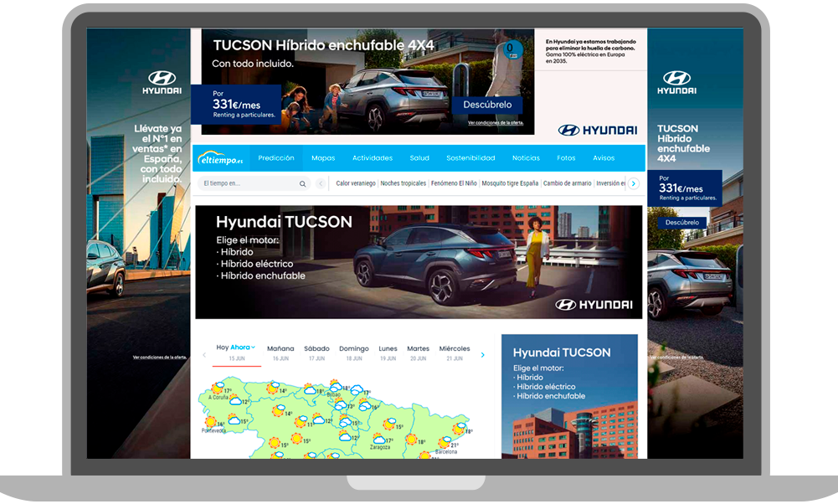Open the Noticias menu
The height and width of the screenshot is (504, 838).
pos(526,158)
